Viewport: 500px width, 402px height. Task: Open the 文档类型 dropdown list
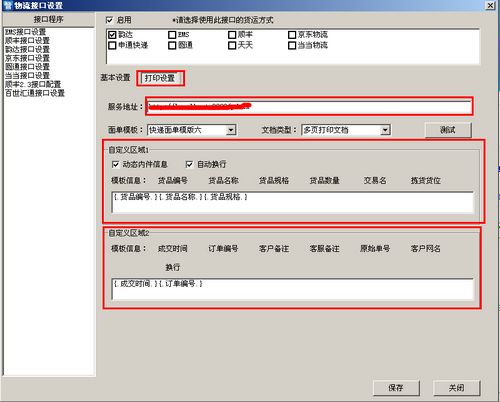(x=385, y=130)
